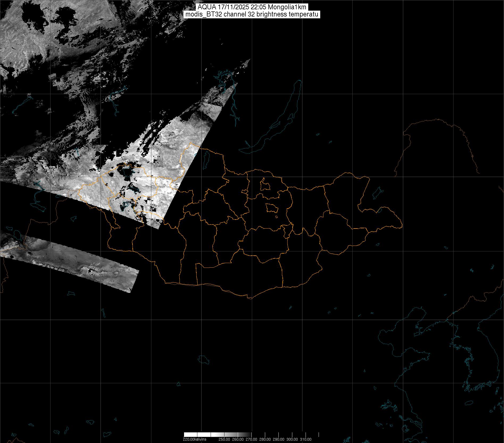
Task: Click the 270.00 colorbar tick label
Action: [x=252, y=439]
